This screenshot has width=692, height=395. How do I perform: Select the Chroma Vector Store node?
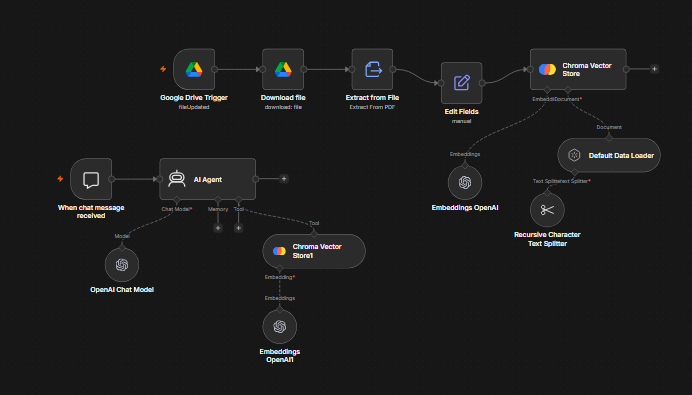(578, 69)
